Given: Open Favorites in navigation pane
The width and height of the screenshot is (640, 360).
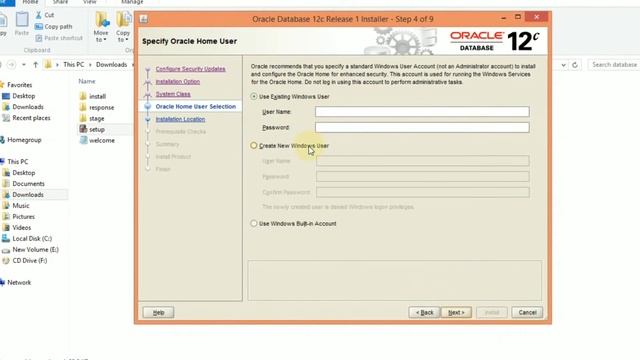Looking at the screenshot, I should [x=19, y=85].
